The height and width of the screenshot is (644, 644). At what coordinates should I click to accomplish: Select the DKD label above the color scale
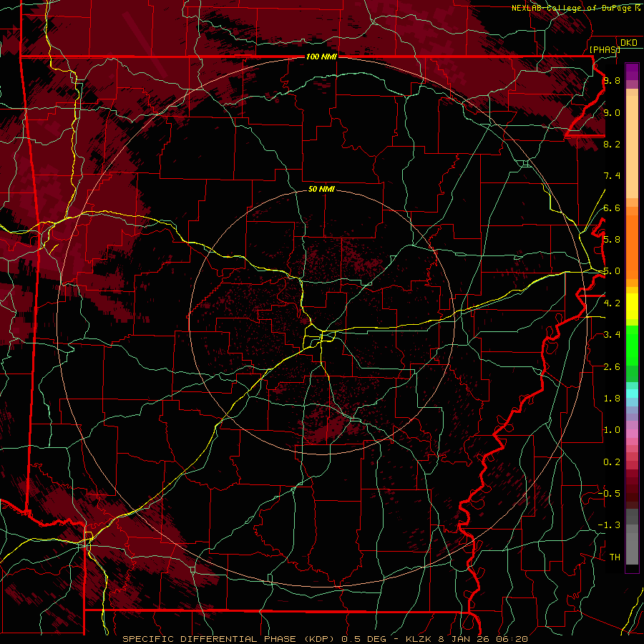point(629,43)
